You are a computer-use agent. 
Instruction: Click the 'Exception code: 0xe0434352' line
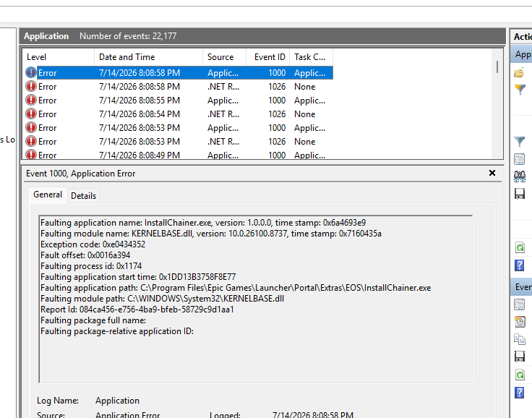(x=93, y=244)
